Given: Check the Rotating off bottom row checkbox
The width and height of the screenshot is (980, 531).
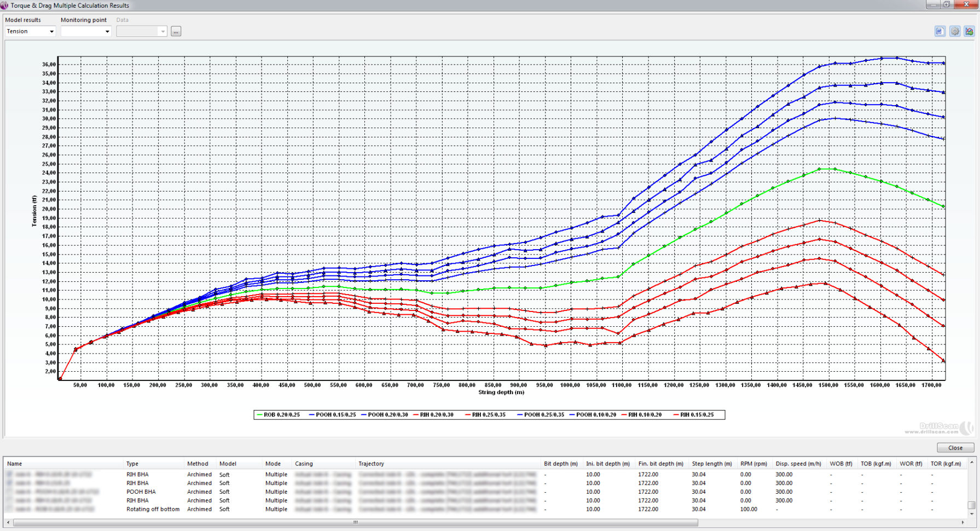Looking at the screenshot, I should coord(9,509).
